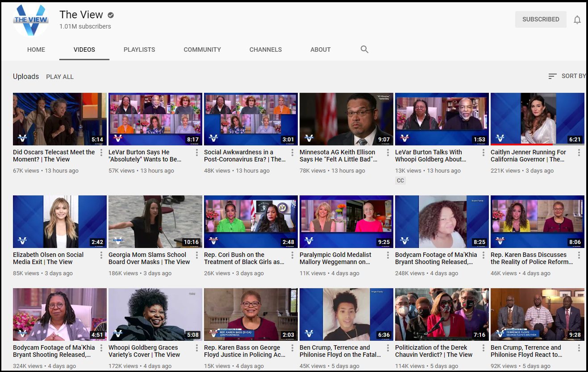This screenshot has width=588, height=372.
Task: Open the LeVar Burton Talks With Whoopi thumbnail
Action: point(442,119)
